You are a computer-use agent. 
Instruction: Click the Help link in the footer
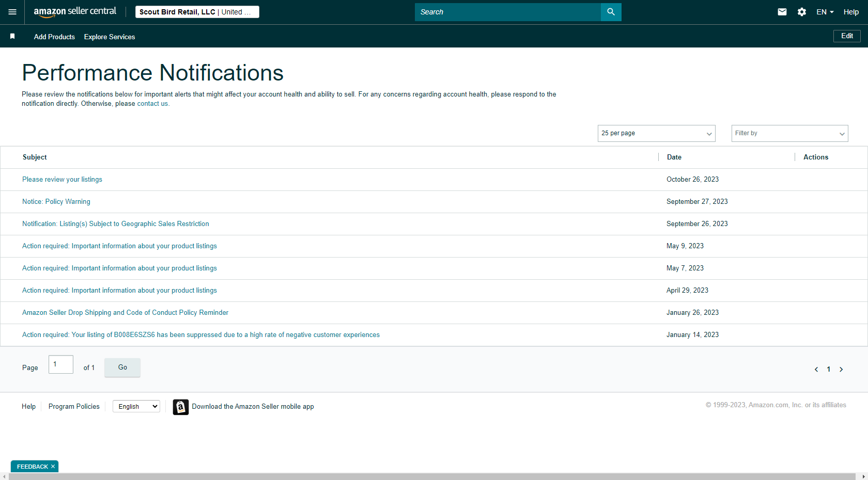pos(28,407)
